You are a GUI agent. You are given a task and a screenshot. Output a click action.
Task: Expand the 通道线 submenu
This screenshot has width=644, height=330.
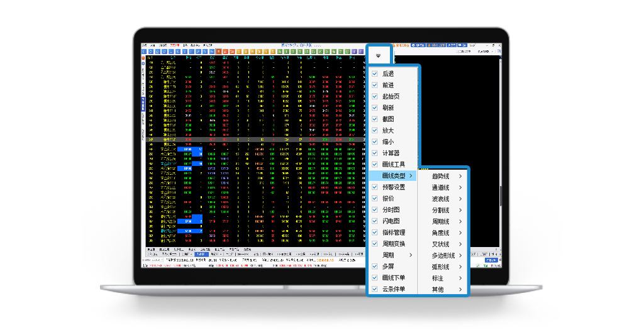point(443,187)
